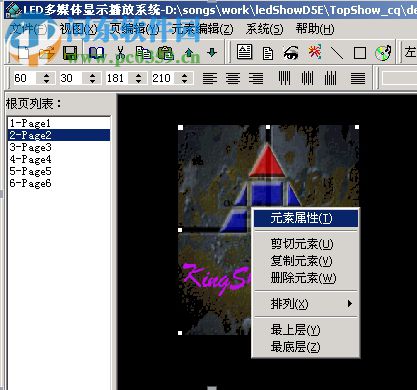Screen dimensions: 417x390
Task: Click the Paste clipboard icon
Action: tap(166, 53)
